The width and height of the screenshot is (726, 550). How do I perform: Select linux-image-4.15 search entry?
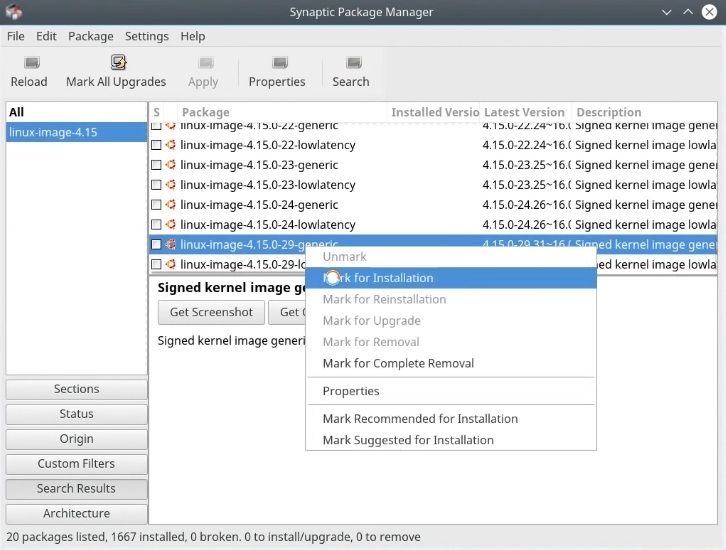76,132
